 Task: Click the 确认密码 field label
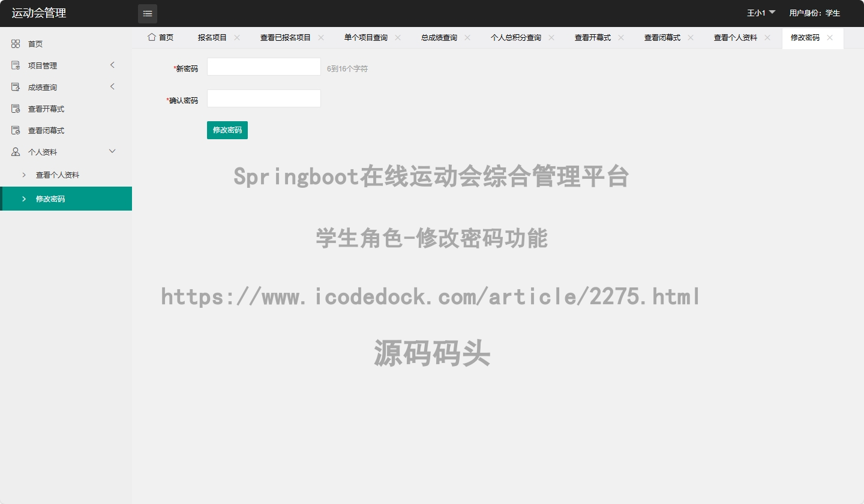pyautogui.click(x=182, y=100)
